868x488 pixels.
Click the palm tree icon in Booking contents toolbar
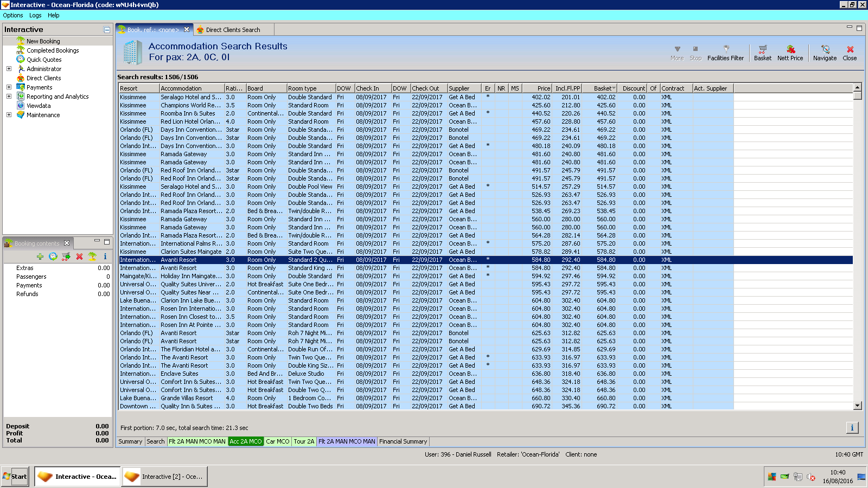pyautogui.click(x=92, y=256)
